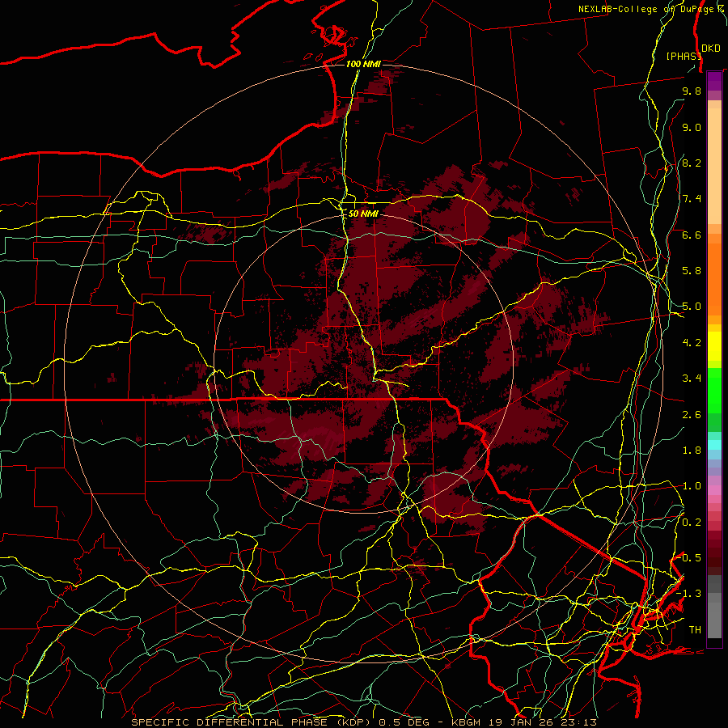Pick the pink band of the color scale

coord(714,490)
